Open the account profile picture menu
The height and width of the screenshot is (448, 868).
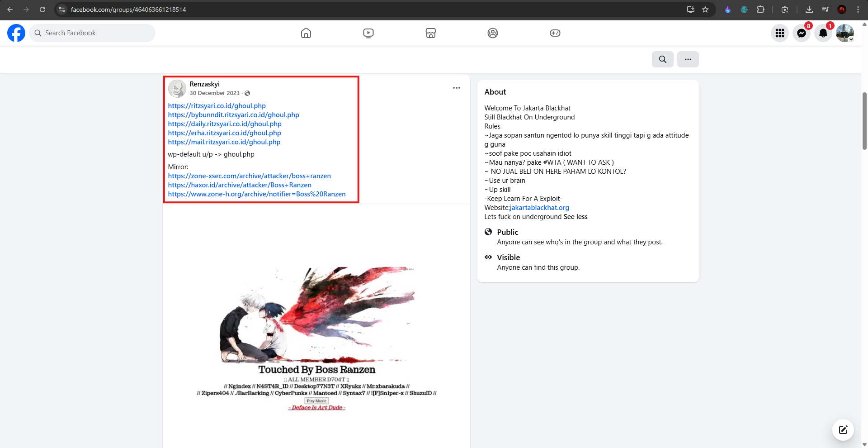tap(845, 33)
